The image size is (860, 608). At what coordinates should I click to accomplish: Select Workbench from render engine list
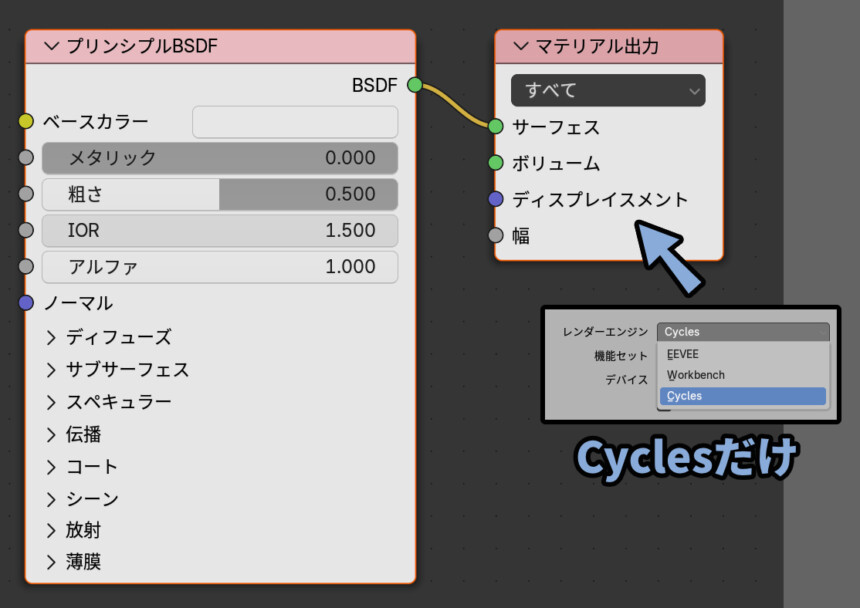coord(743,375)
